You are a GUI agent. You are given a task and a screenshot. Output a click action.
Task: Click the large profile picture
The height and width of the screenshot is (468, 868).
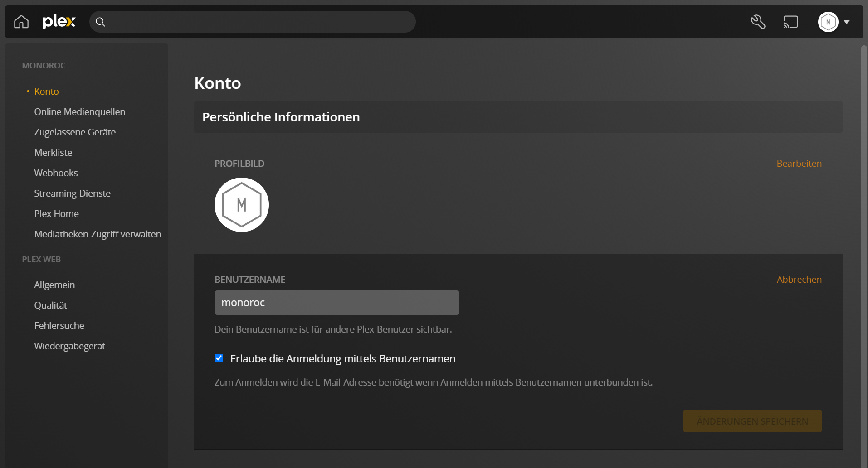coord(242,205)
